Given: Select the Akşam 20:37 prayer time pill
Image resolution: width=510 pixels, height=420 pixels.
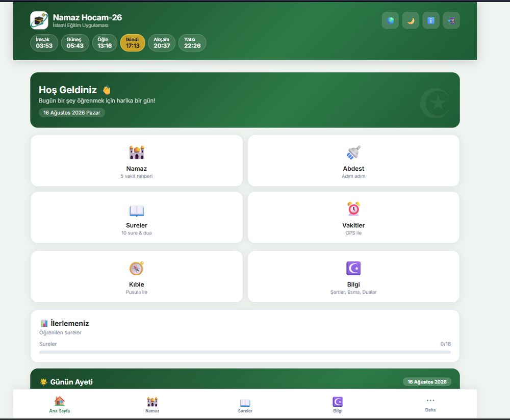Looking at the screenshot, I should [162, 43].
